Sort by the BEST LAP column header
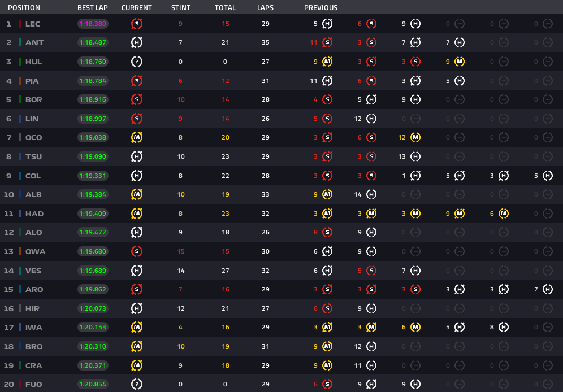 [92, 8]
